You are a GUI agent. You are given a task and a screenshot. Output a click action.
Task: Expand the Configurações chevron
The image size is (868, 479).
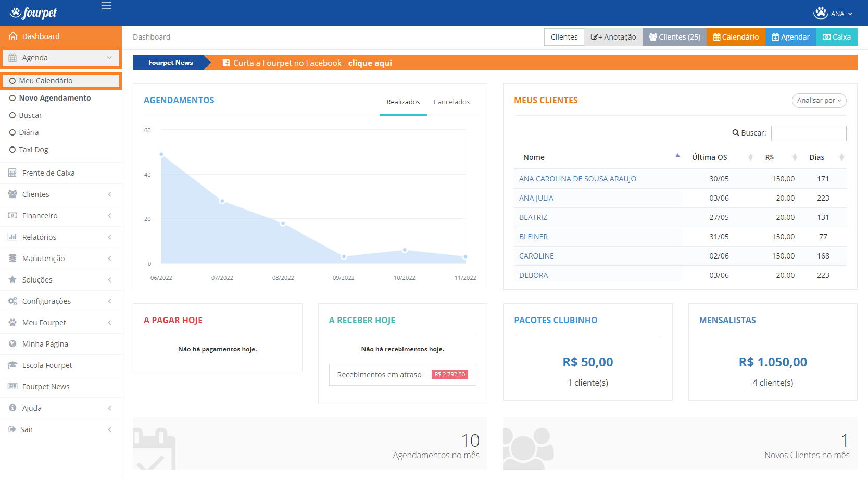pyautogui.click(x=110, y=301)
